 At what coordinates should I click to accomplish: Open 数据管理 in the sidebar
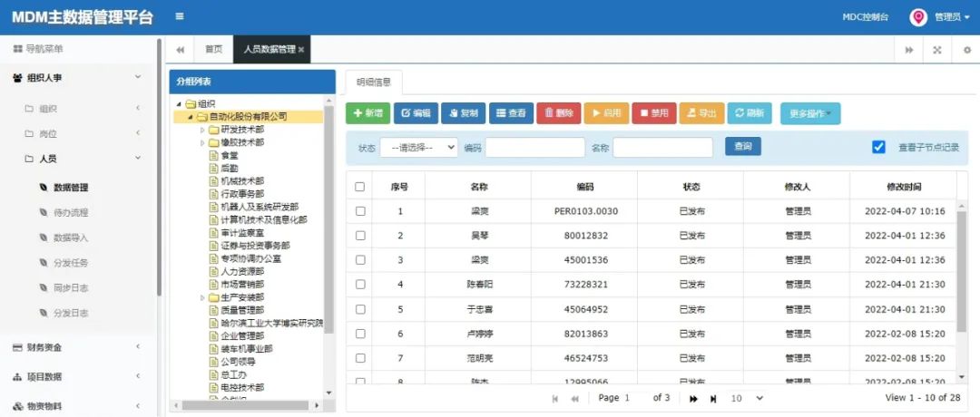71,188
